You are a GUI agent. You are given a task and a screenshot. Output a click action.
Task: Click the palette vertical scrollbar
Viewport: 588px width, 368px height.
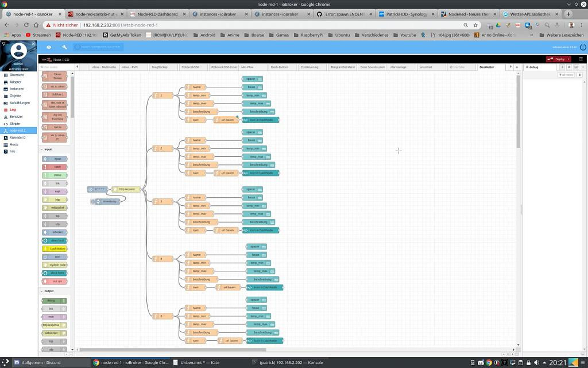point(72,97)
